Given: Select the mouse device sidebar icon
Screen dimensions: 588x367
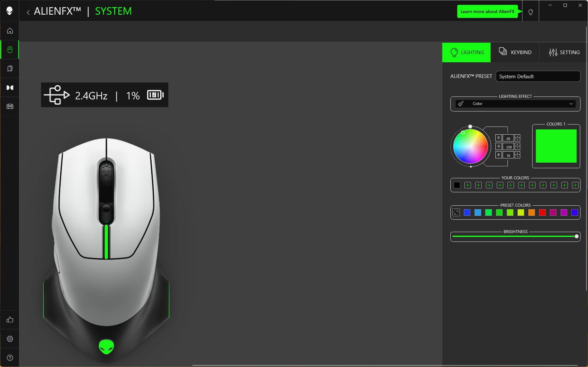Looking at the screenshot, I should tap(10, 50).
